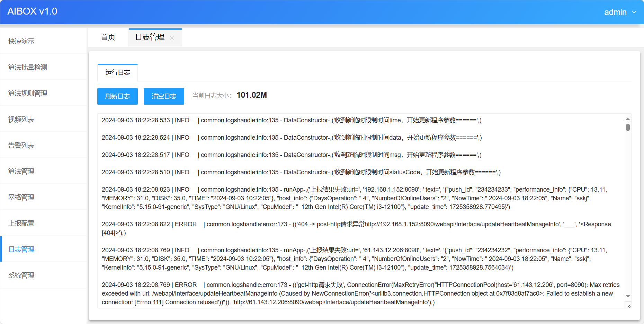
Task: Open 算法规则管理 from sidebar
Action: pos(28,94)
